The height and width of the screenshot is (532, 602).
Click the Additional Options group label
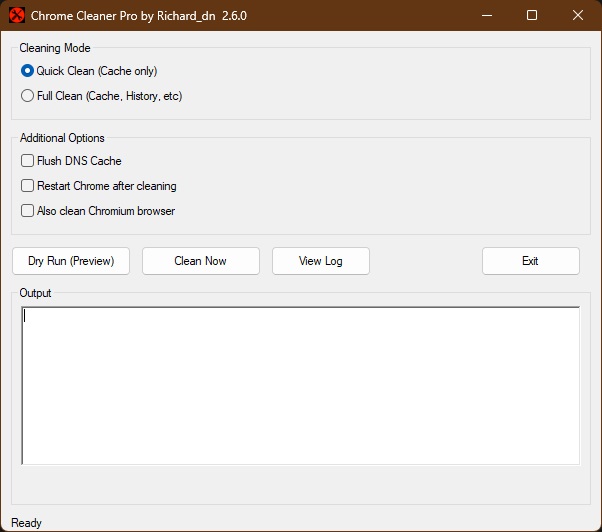pos(62,138)
